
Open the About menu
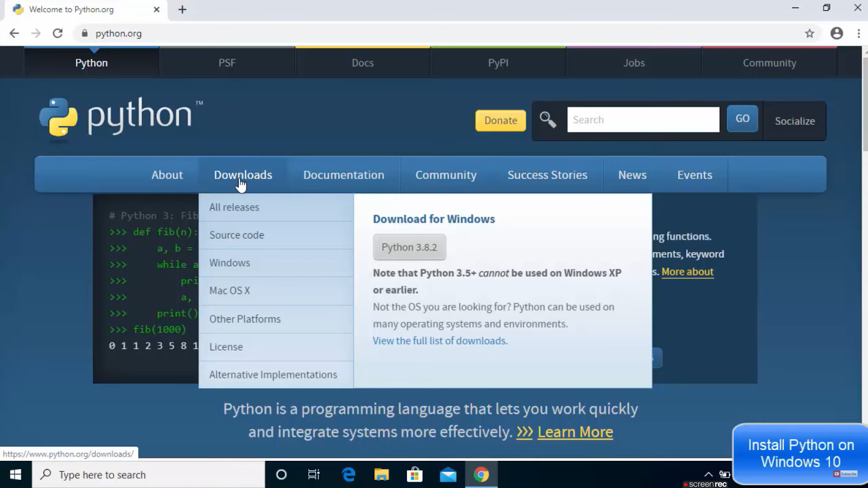click(167, 175)
